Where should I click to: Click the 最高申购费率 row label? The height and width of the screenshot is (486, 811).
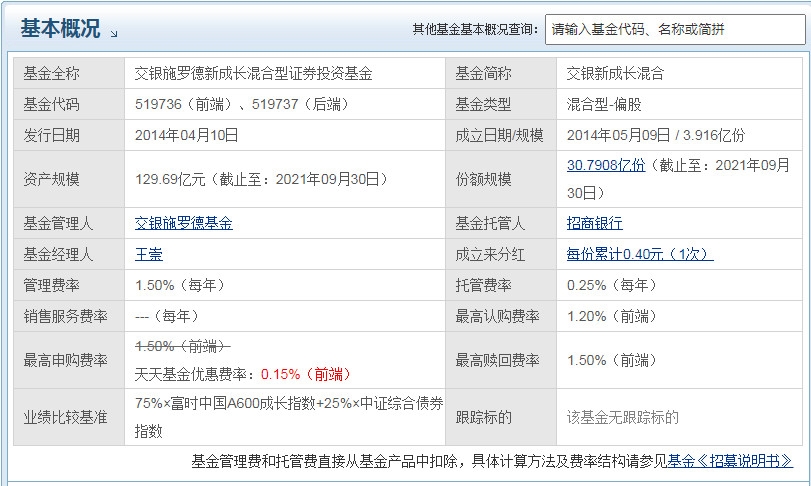[65, 360]
